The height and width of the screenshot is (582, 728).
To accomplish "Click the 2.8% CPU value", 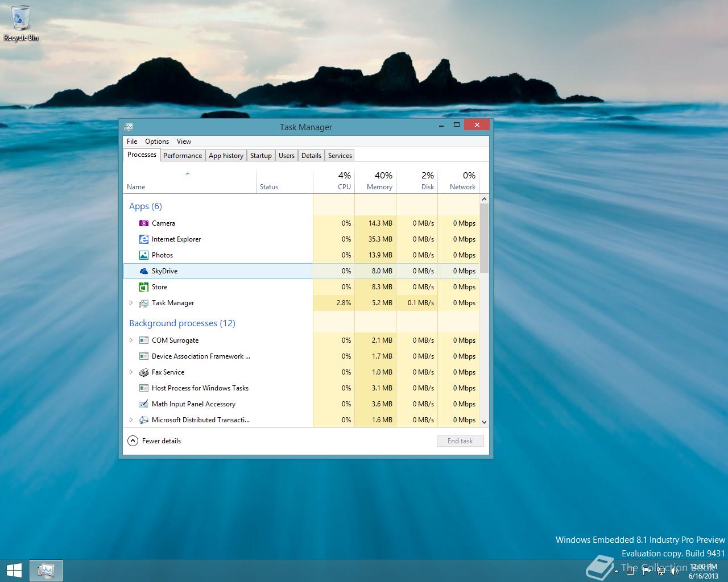I will (344, 303).
